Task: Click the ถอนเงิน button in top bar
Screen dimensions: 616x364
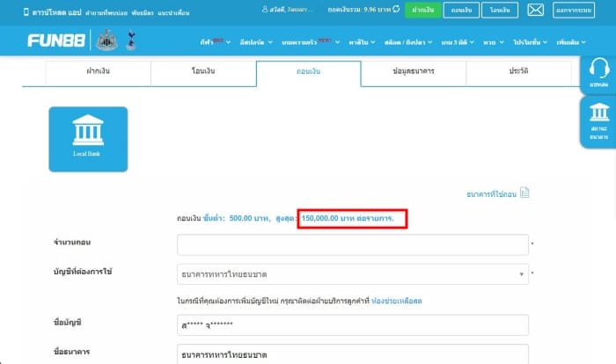Action: click(461, 10)
